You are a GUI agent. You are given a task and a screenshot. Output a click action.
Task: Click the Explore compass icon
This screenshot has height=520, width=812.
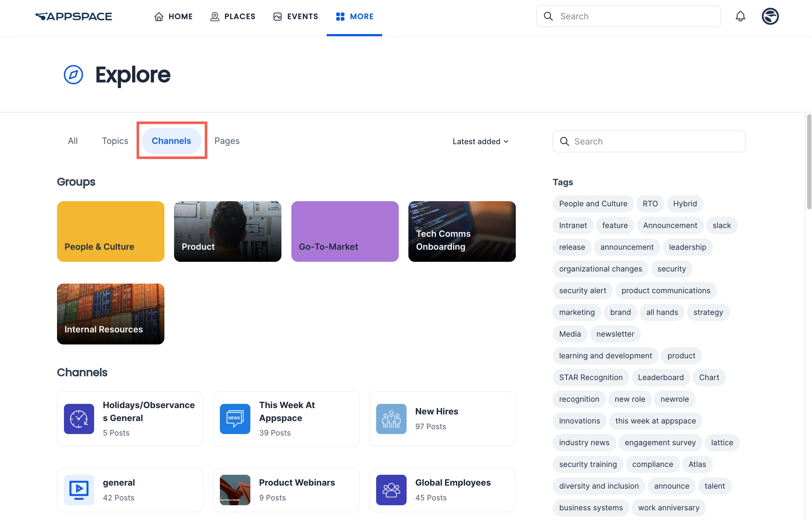pos(73,75)
